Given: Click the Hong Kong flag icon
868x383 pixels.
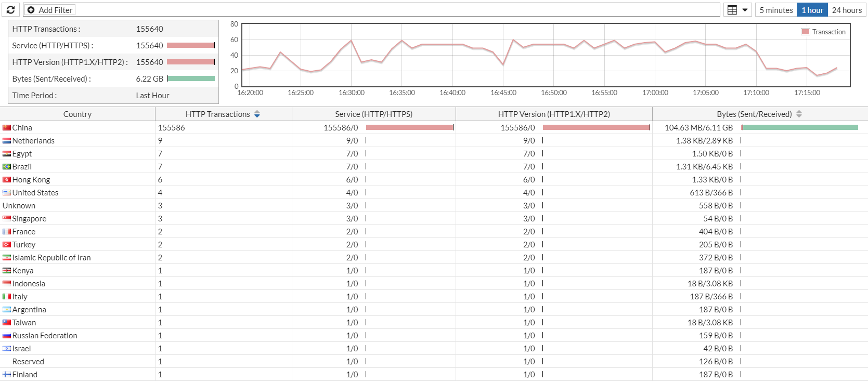Looking at the screenshot, I should [x=7, y=180].
